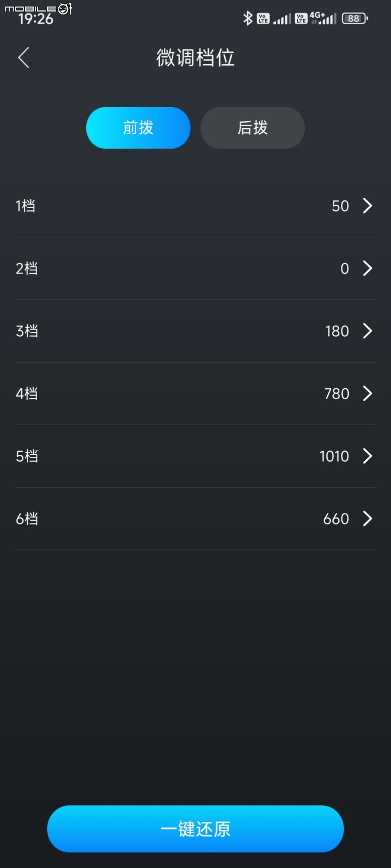The image size is (391, 868).
Task: Open chevron arrow for 1档
Action: tap(367, 206)
